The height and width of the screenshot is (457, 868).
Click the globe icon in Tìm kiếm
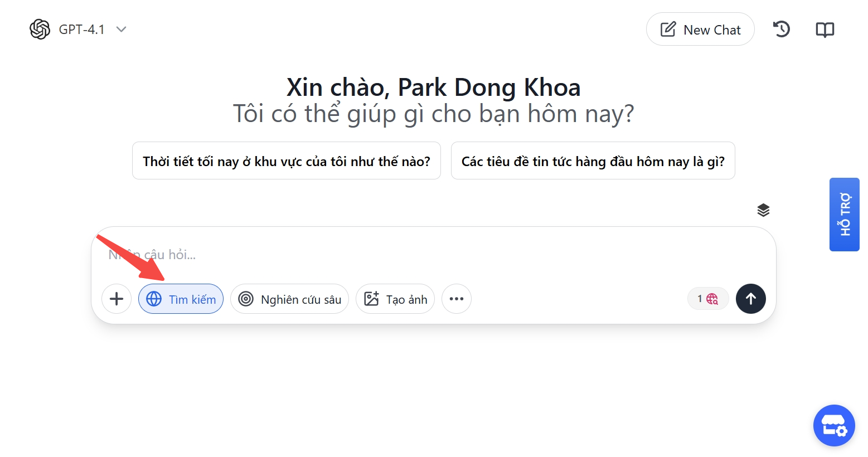point(154,299)
